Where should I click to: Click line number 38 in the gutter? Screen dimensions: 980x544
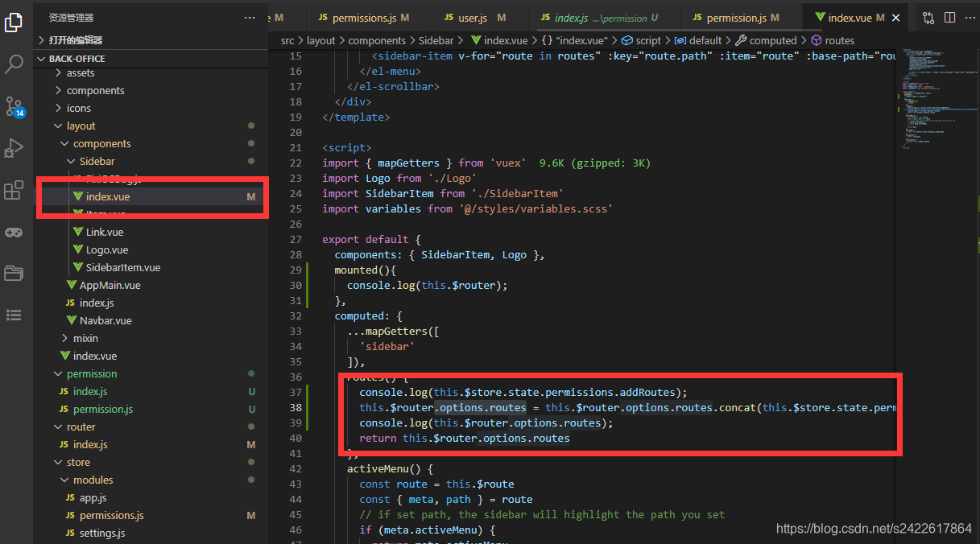[x=295, y=407]
